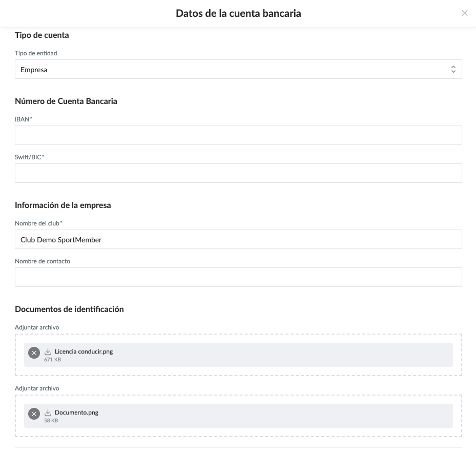476x455 pixels.
Task: Click the Tipo de entidad label
Action: coord(36,53)
